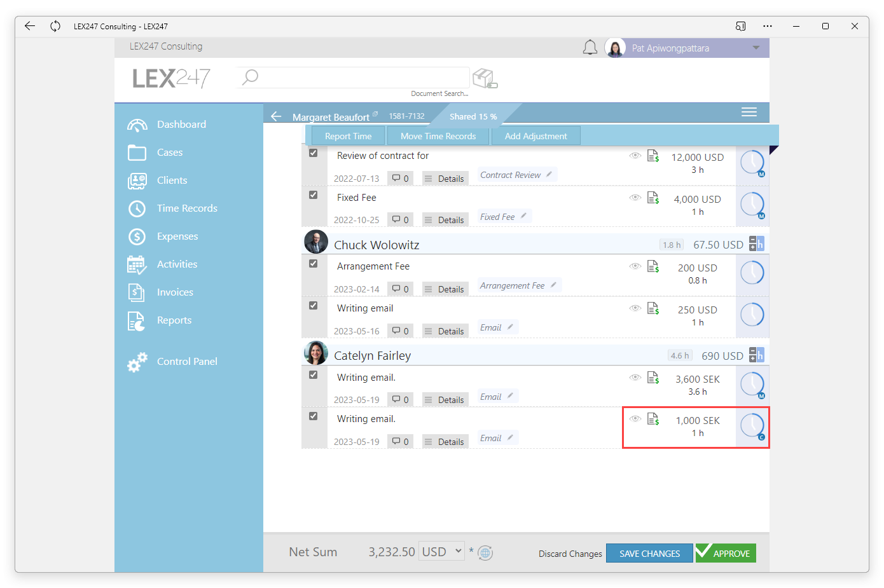The width and height of the screenshot is (884, 588).
Task: Click the Report Time button
Action: pyautogui.click(x=348, y=136)
